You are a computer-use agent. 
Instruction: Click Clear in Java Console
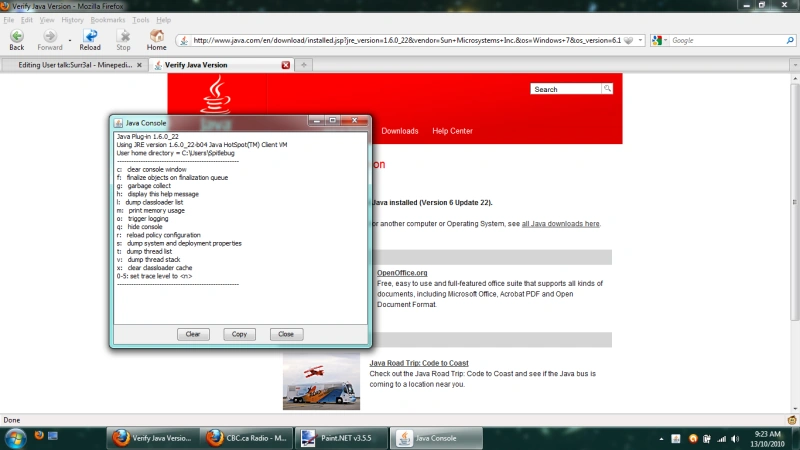[193, 334]
